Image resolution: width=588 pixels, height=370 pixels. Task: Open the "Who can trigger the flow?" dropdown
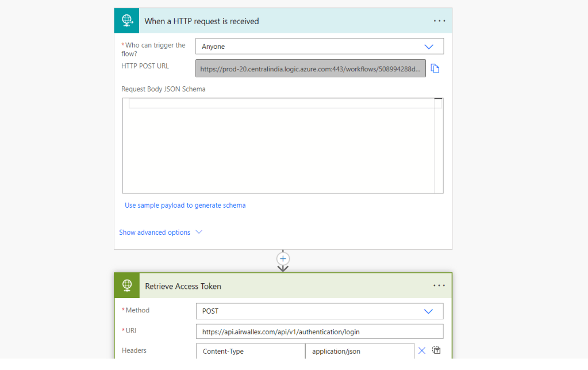[319, 47]
